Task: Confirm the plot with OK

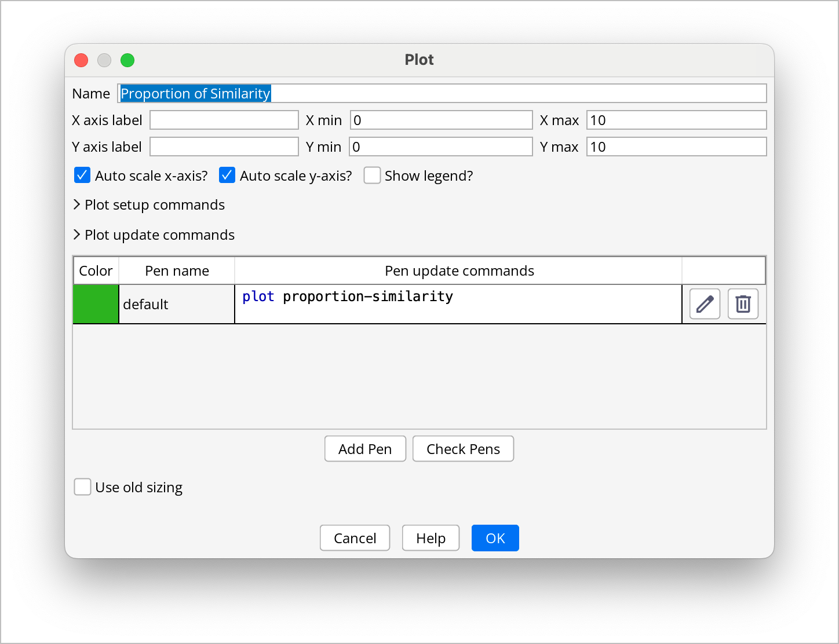Action: [495, 538]
